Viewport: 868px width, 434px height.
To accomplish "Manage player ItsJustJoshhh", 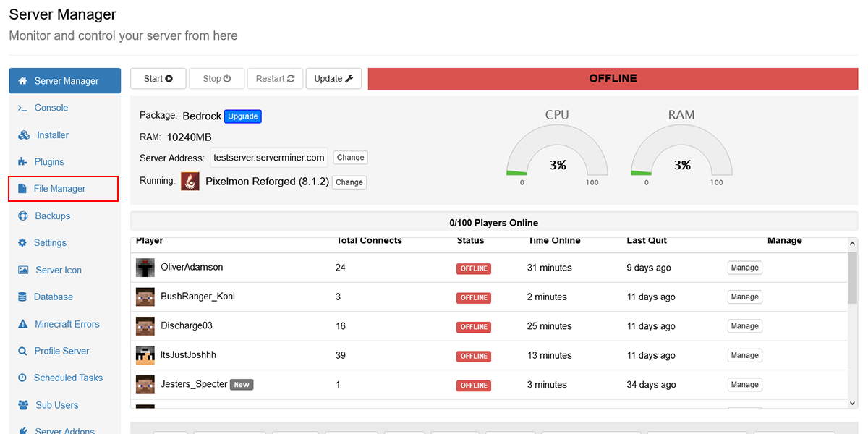I will coord(745,355).
